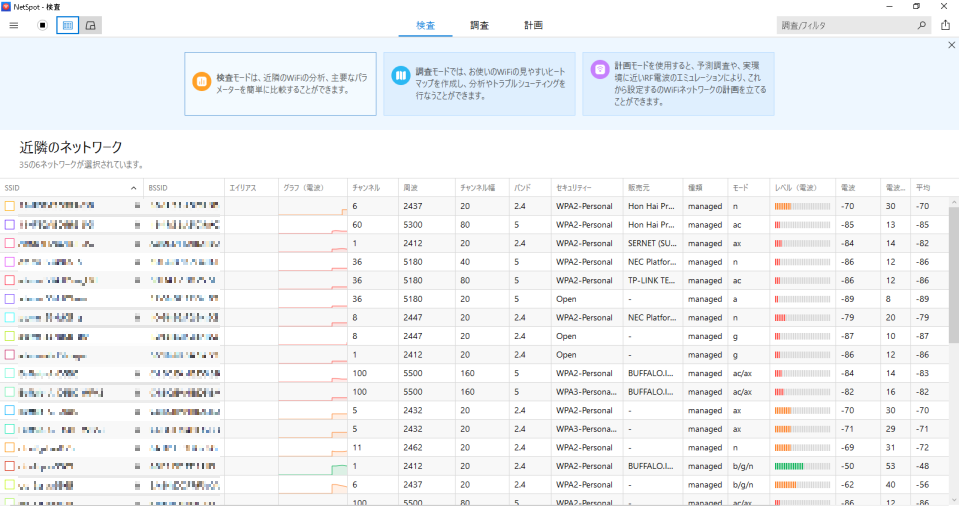The image size is (962, 506).
Task: Click the lock icon in the WPA3 5500 row
Action: tap(137, 392)
